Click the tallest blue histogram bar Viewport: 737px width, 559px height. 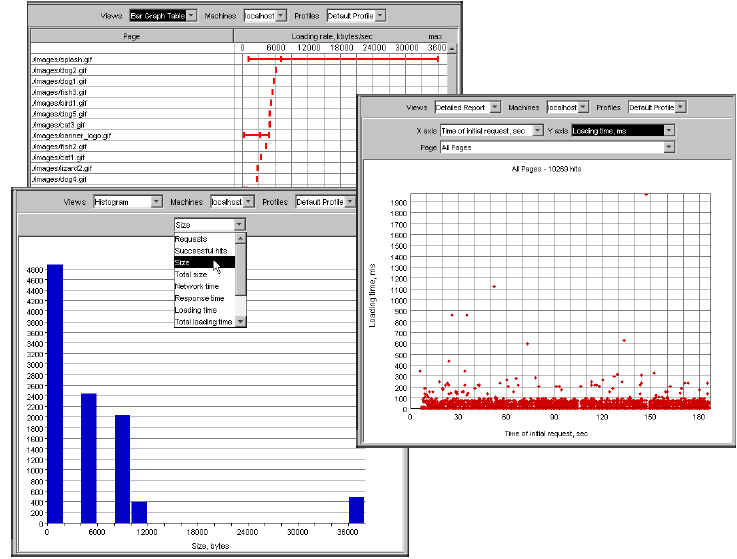pyautogui.click(x=55, y=394)
